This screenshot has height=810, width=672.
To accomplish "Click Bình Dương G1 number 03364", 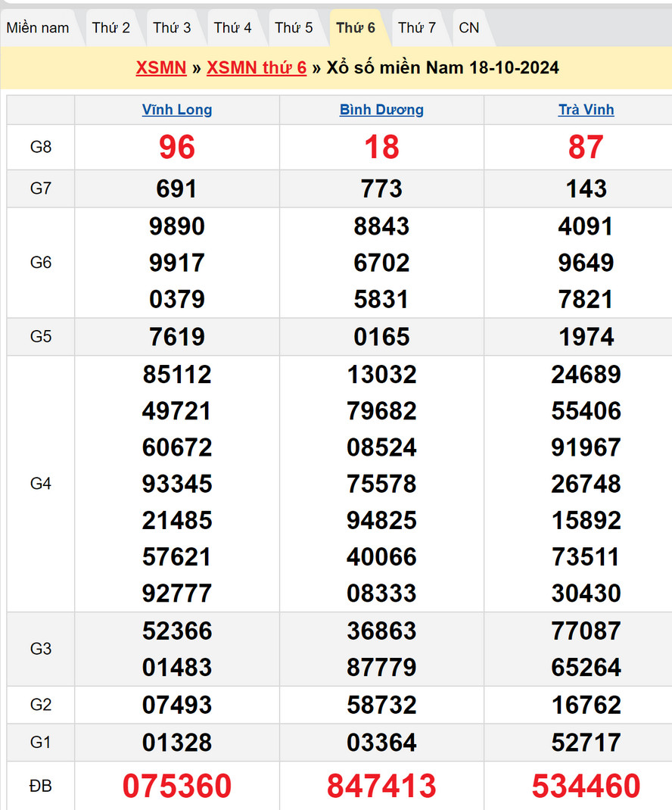I will click(x=381, y=743).
